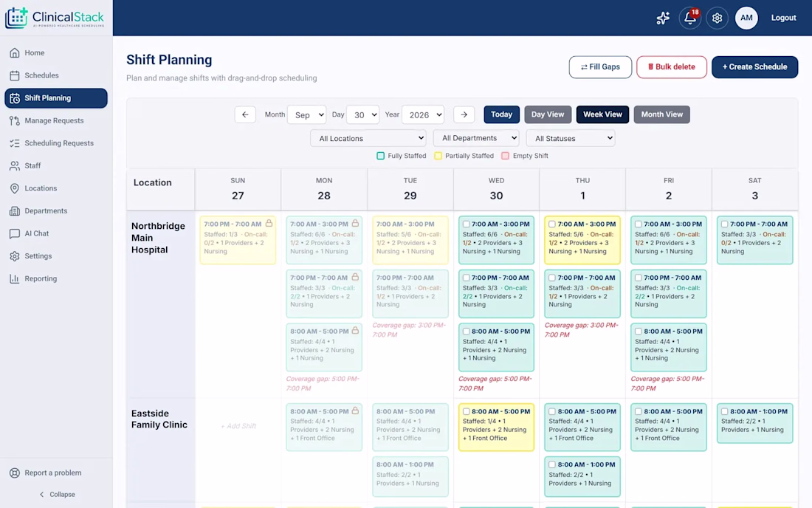Click the Departments building icon in sidebar
Screen dimensions: 812x508
(x=15, y=210)
